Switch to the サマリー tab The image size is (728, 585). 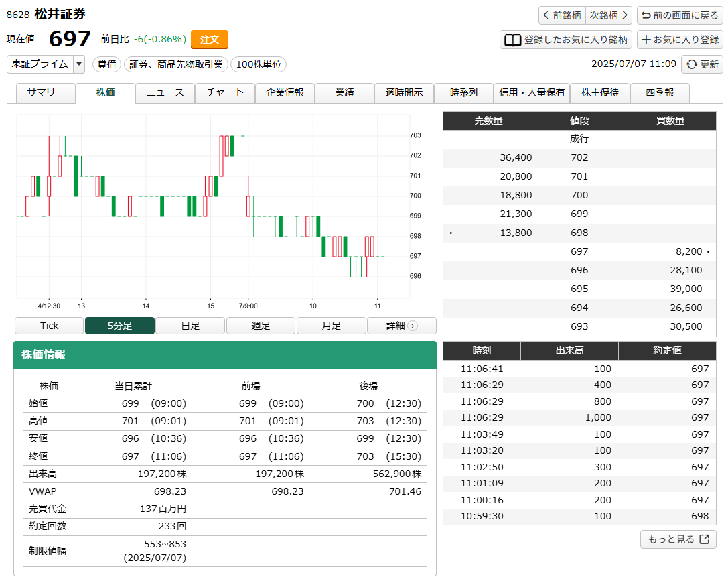tap(46, 93)
